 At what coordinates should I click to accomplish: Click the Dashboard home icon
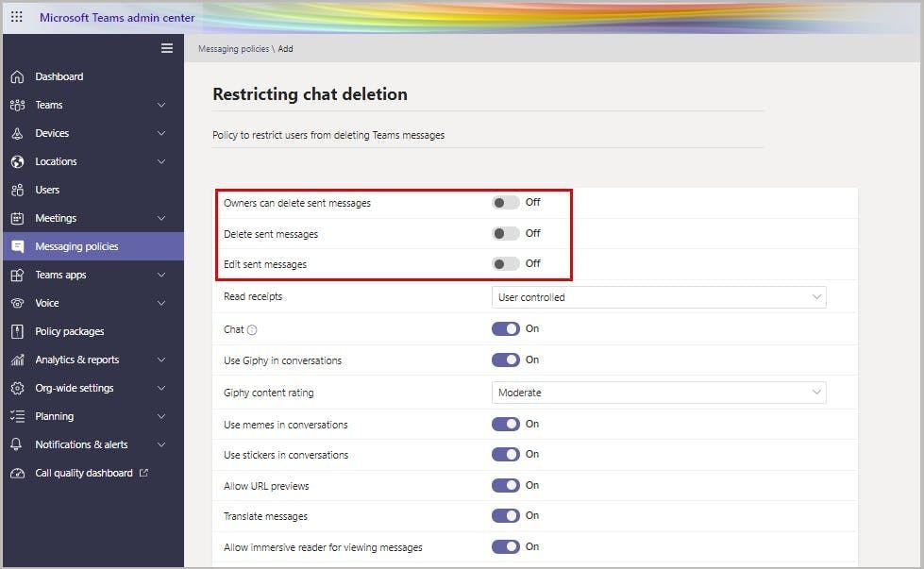(x=17, y=76)
